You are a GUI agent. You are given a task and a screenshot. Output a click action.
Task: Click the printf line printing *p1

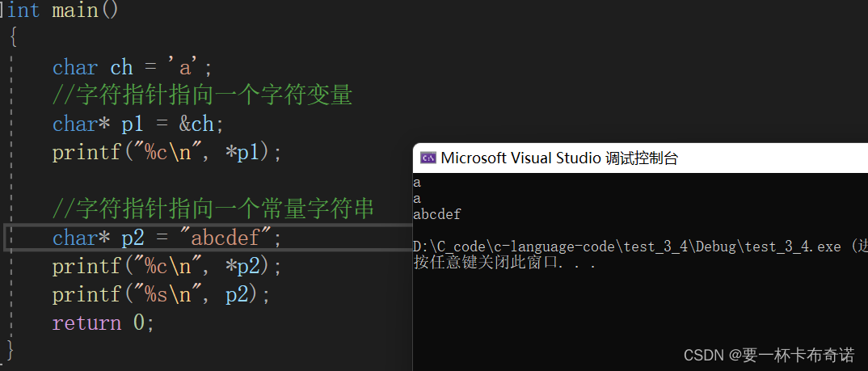[x=167, y=153]
